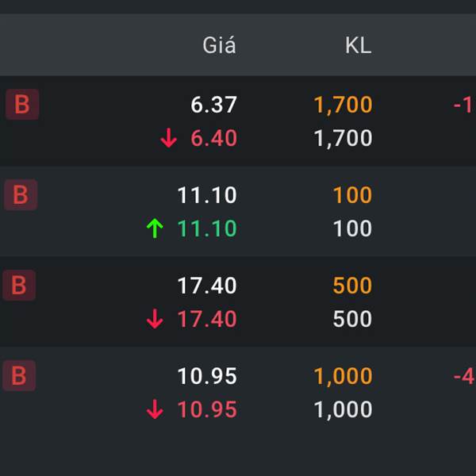
Task: Click the green up arrow next to 11.10
Action: pyautogui.click(x=155, y=228)
